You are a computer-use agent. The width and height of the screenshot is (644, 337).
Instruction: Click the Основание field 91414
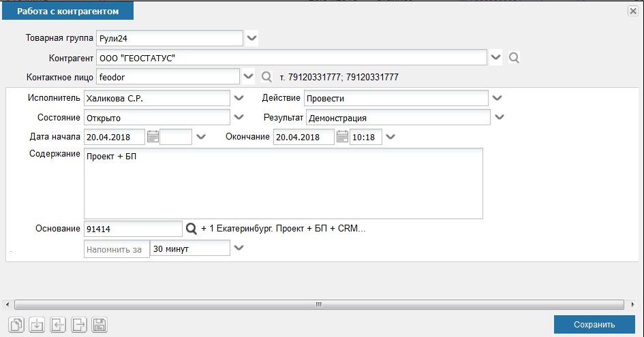point(133,229)
